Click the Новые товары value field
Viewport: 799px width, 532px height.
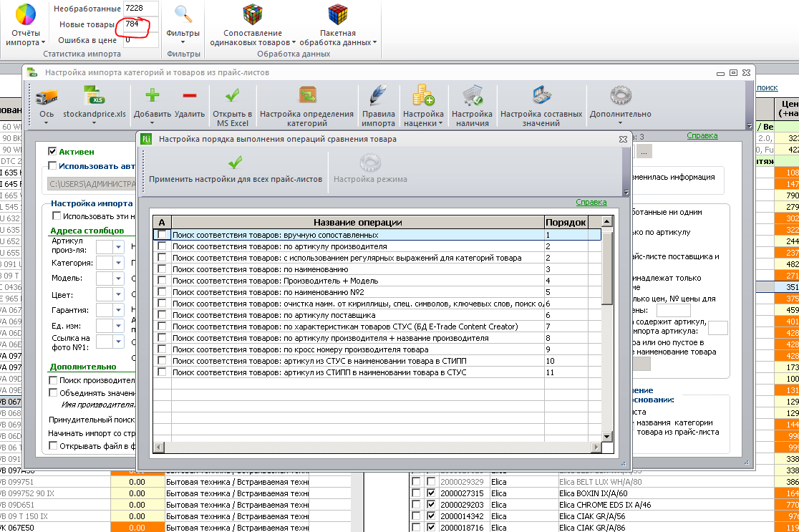(x=141, y=24)
